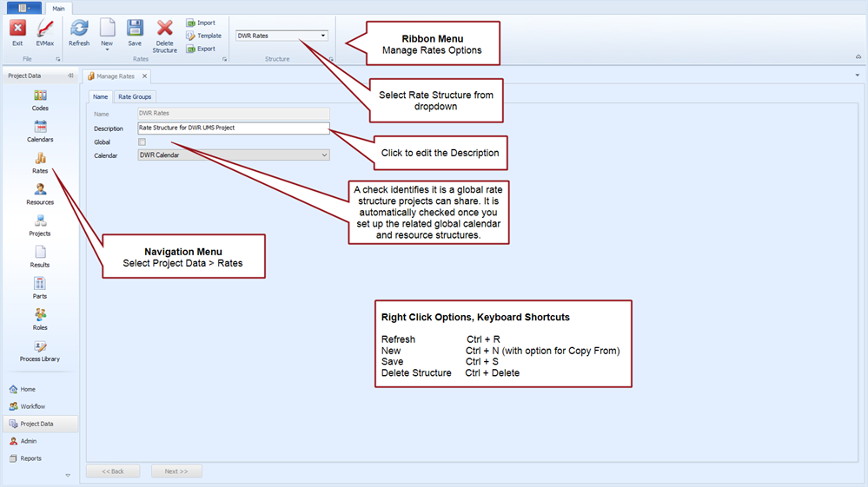This screenshot has width=868, height=487.
Task: Save the rate structure
Action: pos(135,31)
